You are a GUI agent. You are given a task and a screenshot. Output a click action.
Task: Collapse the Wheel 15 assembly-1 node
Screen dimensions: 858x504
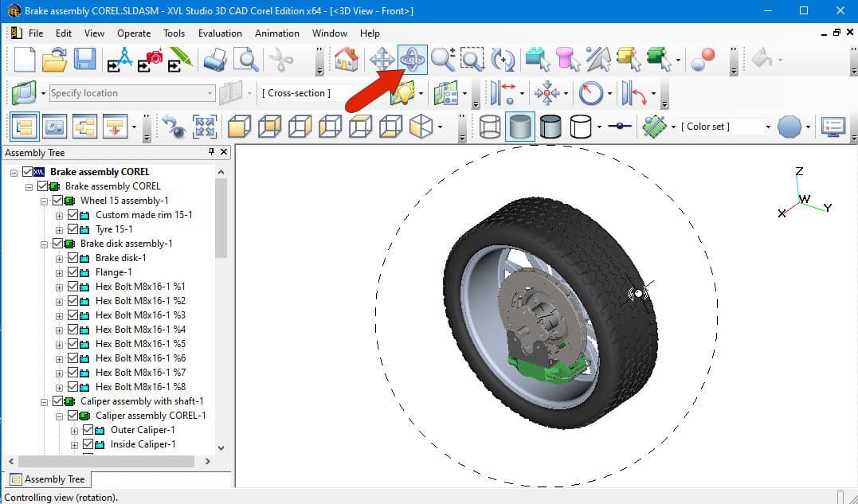(44, 200)
